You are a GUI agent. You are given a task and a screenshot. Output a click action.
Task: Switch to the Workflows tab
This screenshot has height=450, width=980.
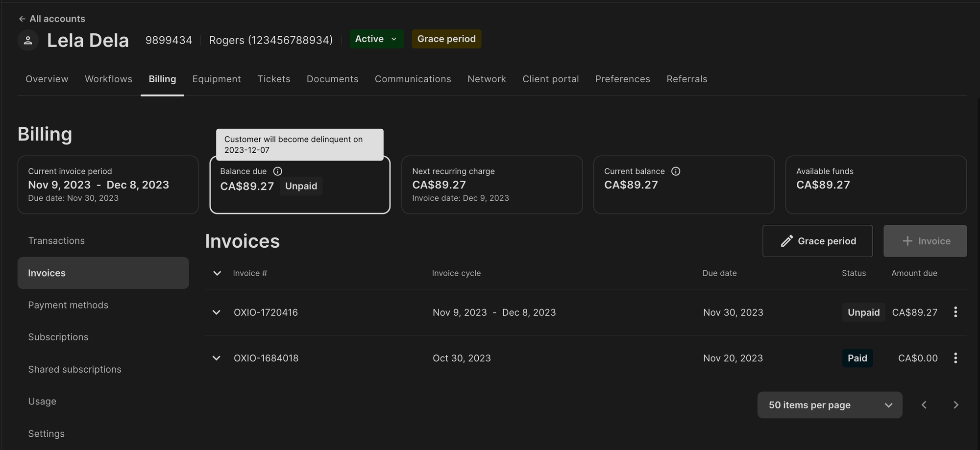coord(108,79)
